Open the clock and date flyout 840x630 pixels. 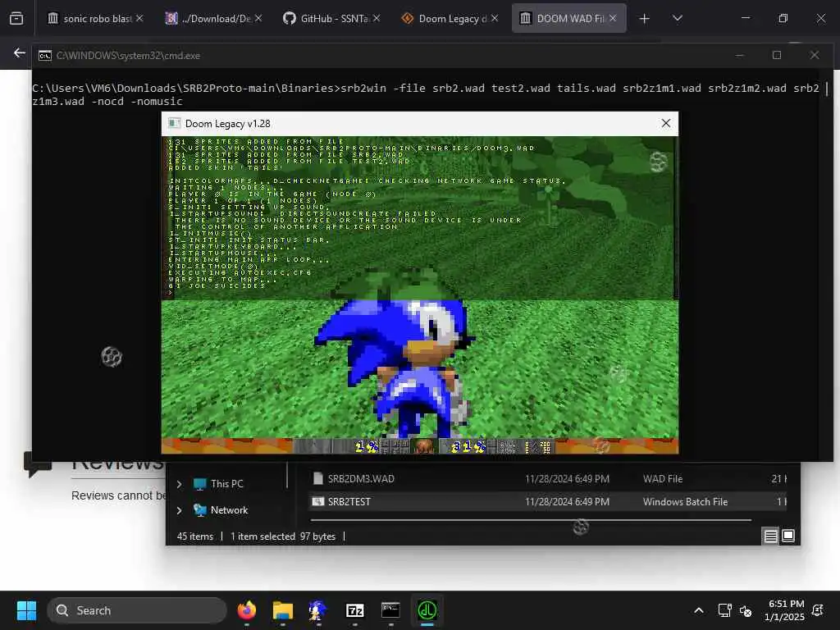[785, 610]
